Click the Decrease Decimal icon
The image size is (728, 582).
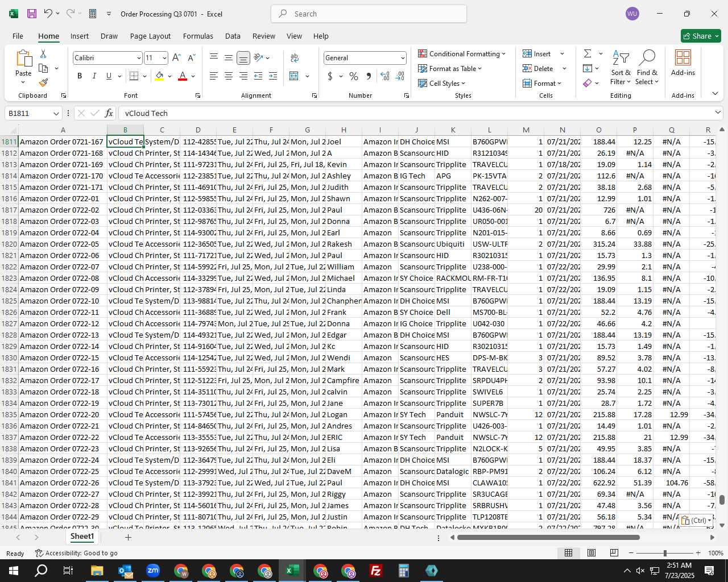[400, 76]
